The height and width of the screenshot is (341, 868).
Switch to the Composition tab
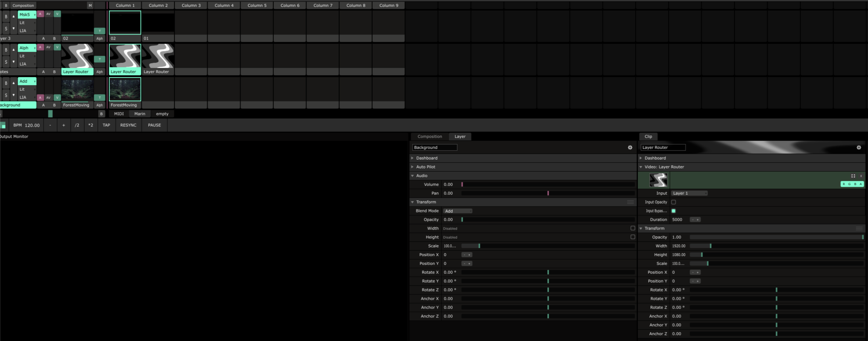(429, 136)
